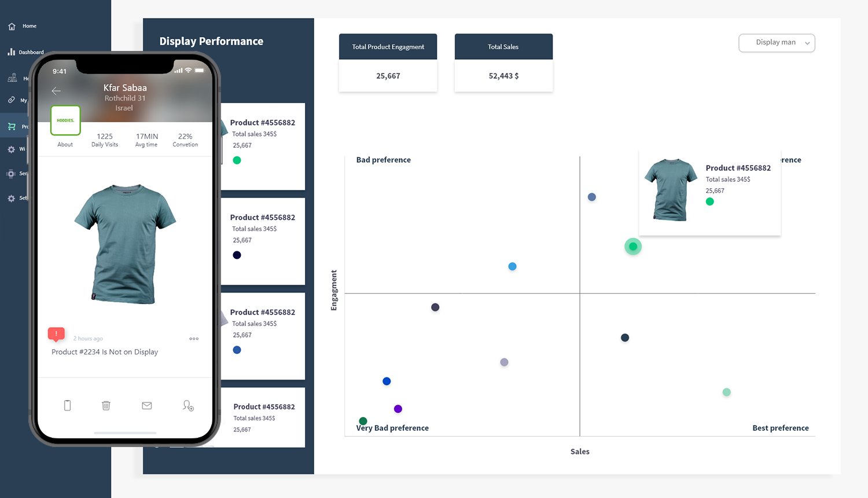Click the Total Product Engagment card
This screenshot has width=868, height=498.
[x=388, y=63]
